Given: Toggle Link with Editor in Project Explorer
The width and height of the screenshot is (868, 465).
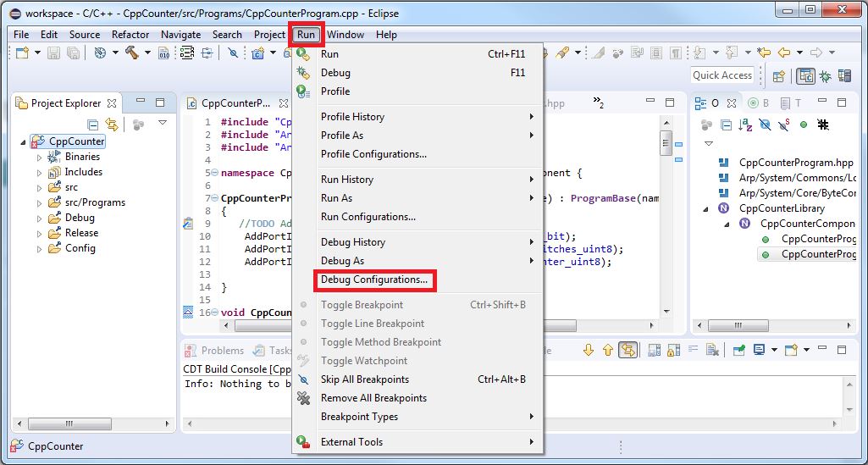Looking at the screenshot, I should [111, 125].
